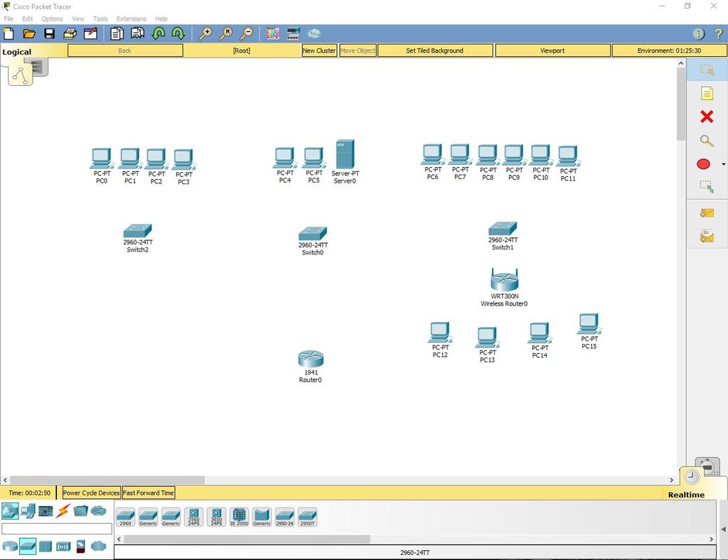Click the Power Cycle Devices button
The image size is (728, 560).
92,492
